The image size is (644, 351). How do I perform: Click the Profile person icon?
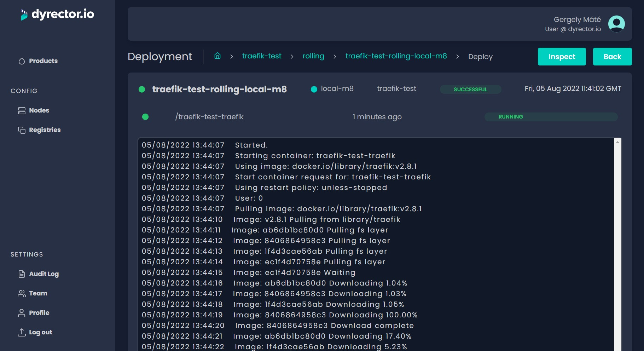coord(22,313)
